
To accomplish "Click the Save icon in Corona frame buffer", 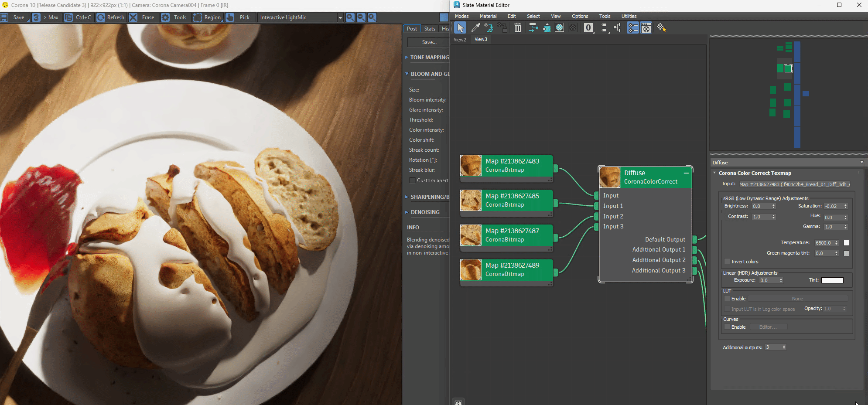I will [4, 17].
